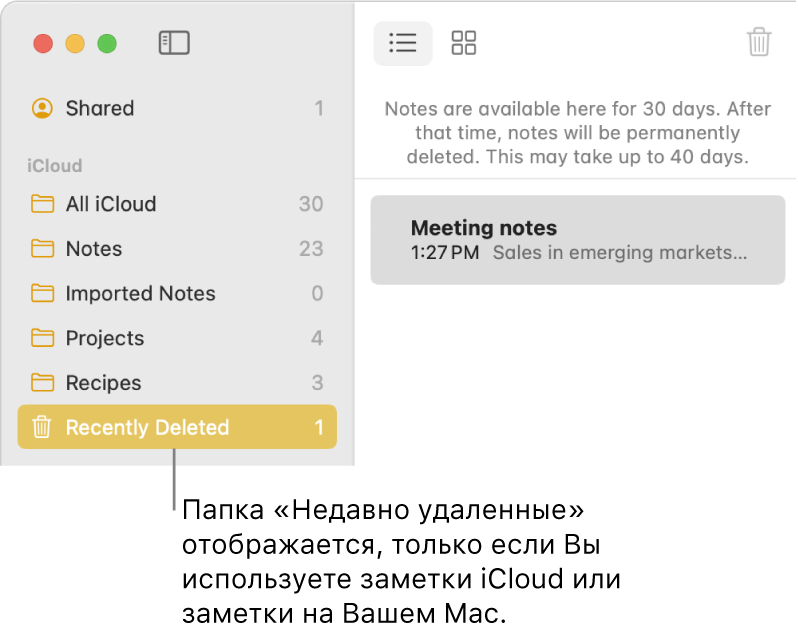The height and width of the screenshot is (636, 798).
Task: Click the count 1 beside Shared
Action: pyautogui.click(x=319, y=108)
